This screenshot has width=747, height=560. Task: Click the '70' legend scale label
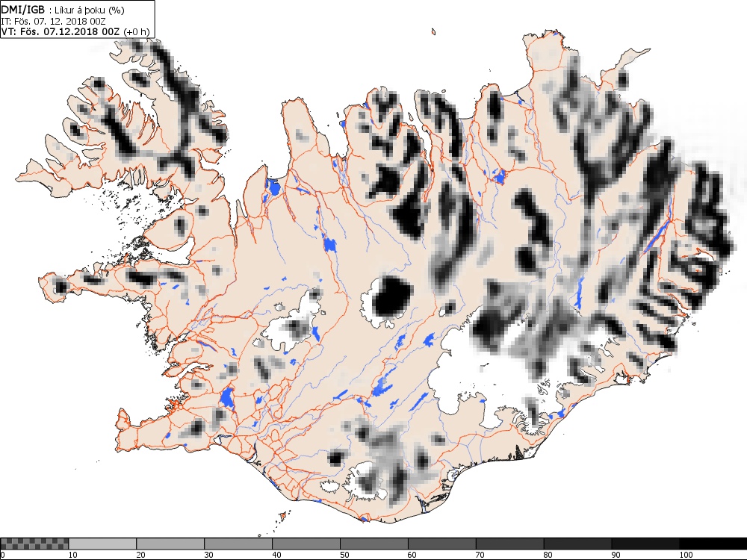(x=480, y=555)
